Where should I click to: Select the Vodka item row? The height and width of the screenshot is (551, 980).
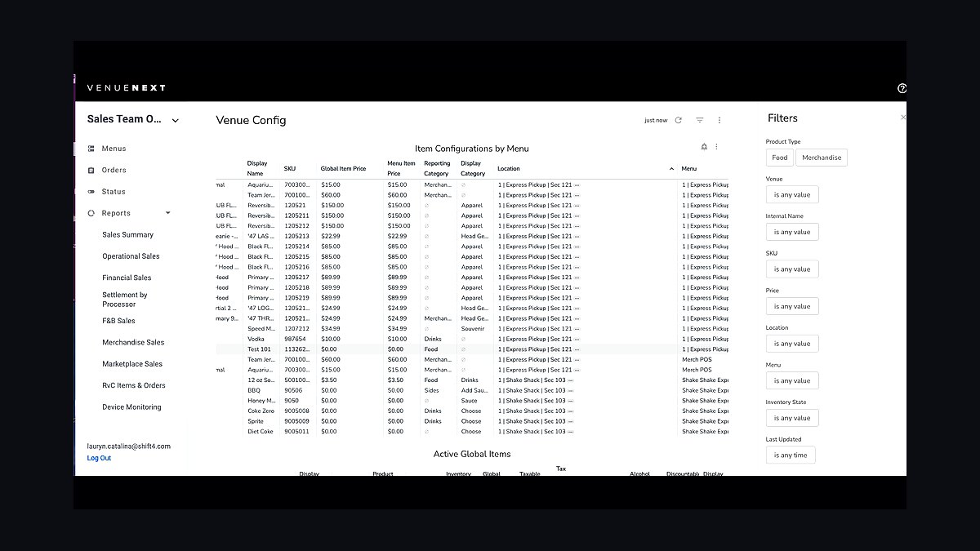click(472, 339)
